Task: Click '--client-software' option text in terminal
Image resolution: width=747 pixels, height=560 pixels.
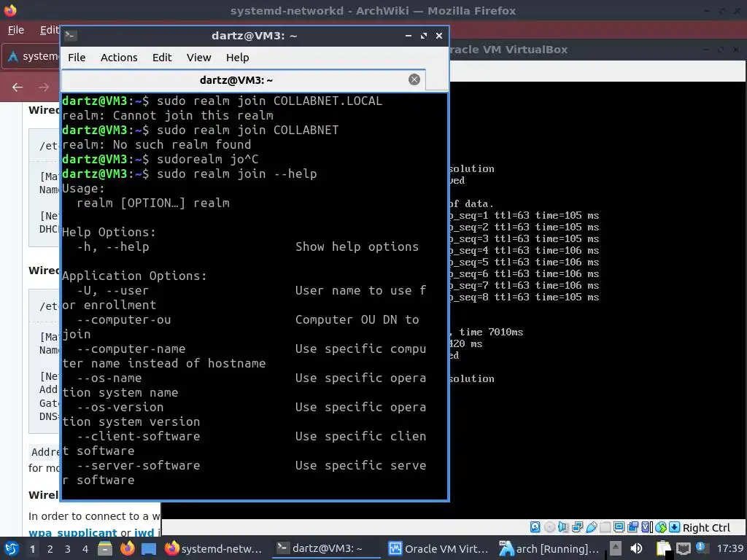Action: coord(138,436)
